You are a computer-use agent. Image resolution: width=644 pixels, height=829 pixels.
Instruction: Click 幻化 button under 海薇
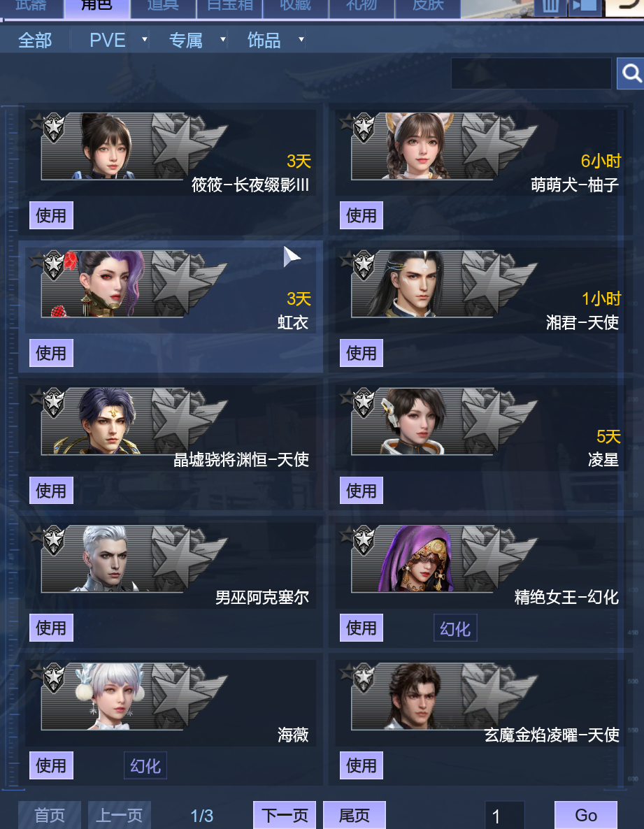click(x=145, y=765)
